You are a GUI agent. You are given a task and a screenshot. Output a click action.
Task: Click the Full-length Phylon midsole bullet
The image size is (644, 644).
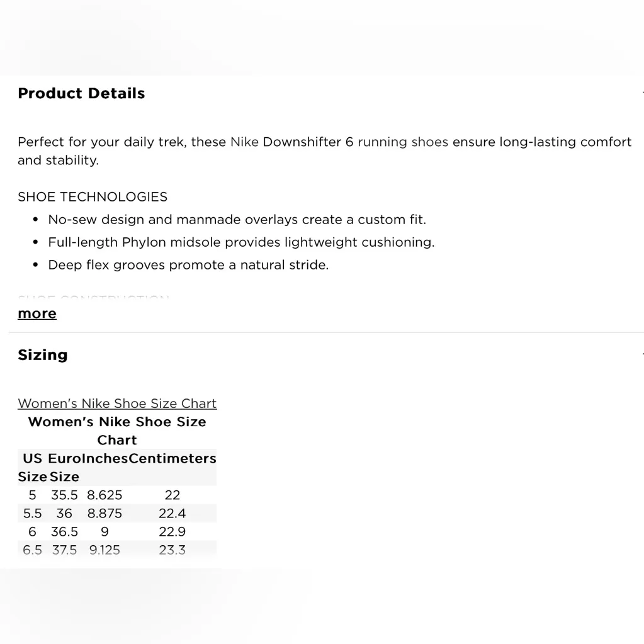241,242
